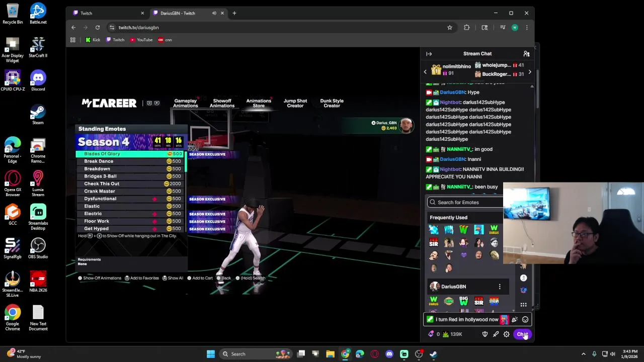Open the YouTube bookmark
The width and height of the screenshot is (644, 362).
point(141,40)
